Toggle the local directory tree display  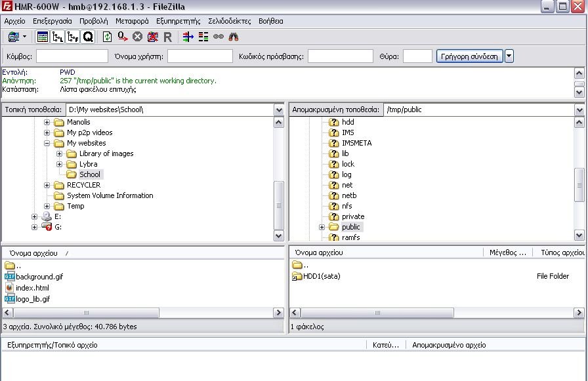coord(57,37)
